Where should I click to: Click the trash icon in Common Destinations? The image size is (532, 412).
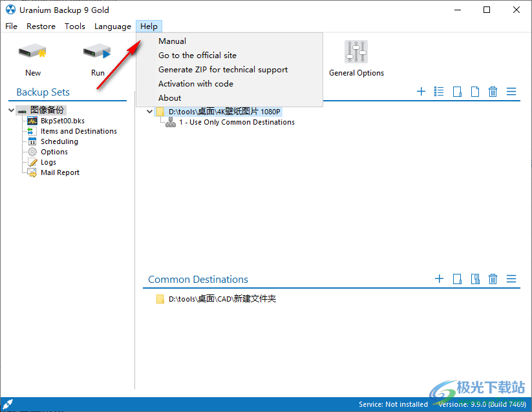pyautogui.click(x=493, y=279)
